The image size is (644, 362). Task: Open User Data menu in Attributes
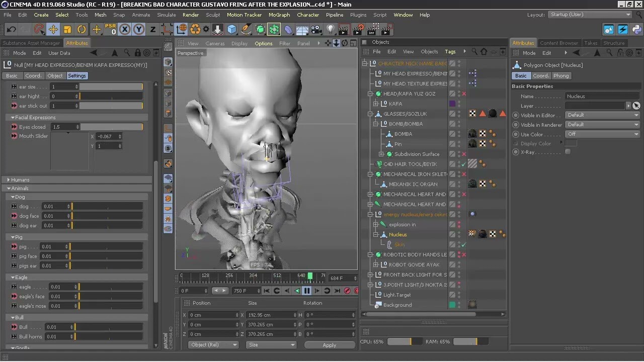[59, 53]
